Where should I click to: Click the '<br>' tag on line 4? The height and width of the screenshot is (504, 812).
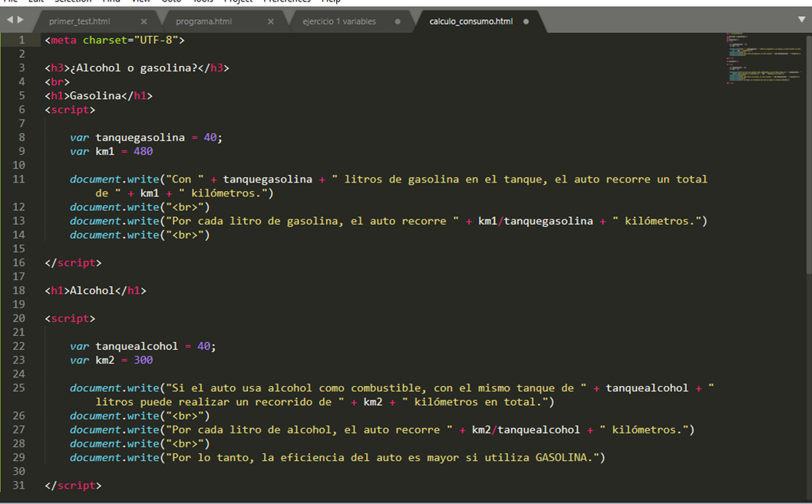pyautogui.click(x=57, y=82)
